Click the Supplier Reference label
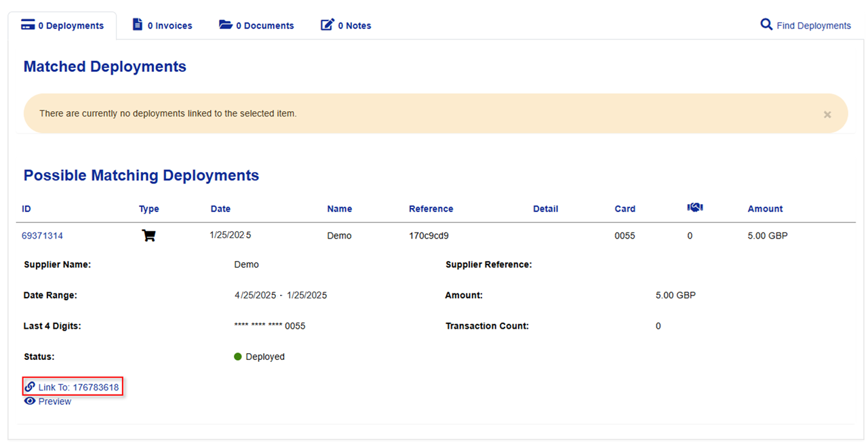Viewport: 868px width, 446px height. [489, 264]
